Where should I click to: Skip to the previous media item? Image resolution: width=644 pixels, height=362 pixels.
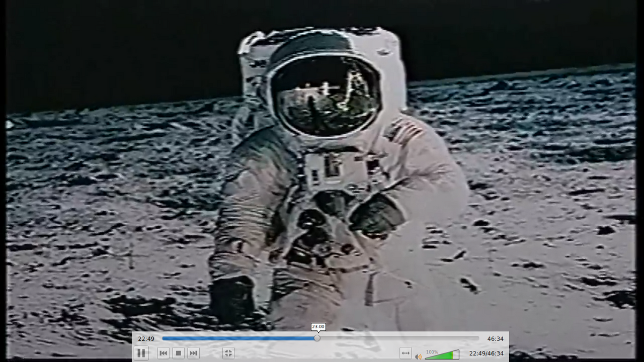tap(163, 353)
